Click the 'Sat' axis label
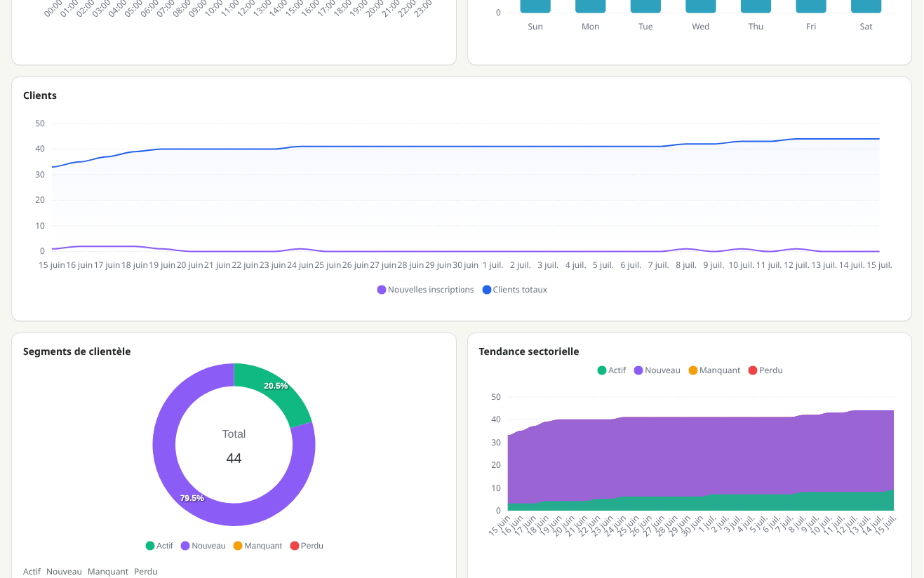Viewport: 924px width, 578px height. pyautogui.click(x=866, y=27)
